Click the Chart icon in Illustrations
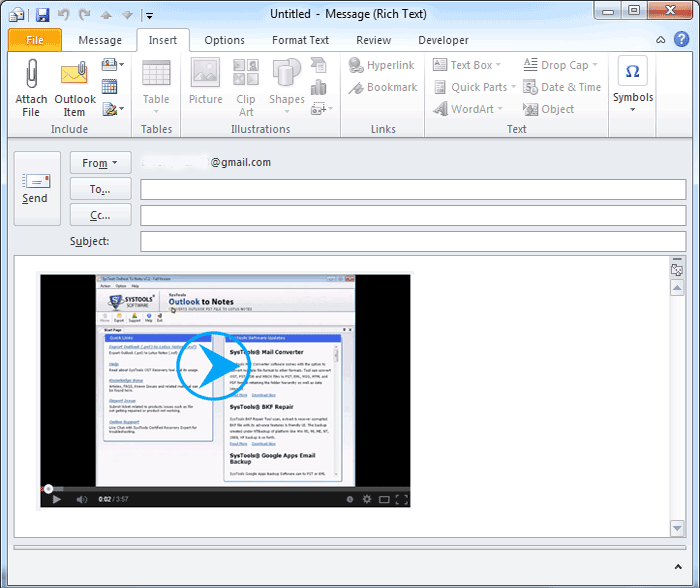Viewport: 700px width, 588px height. coord(319,87)
